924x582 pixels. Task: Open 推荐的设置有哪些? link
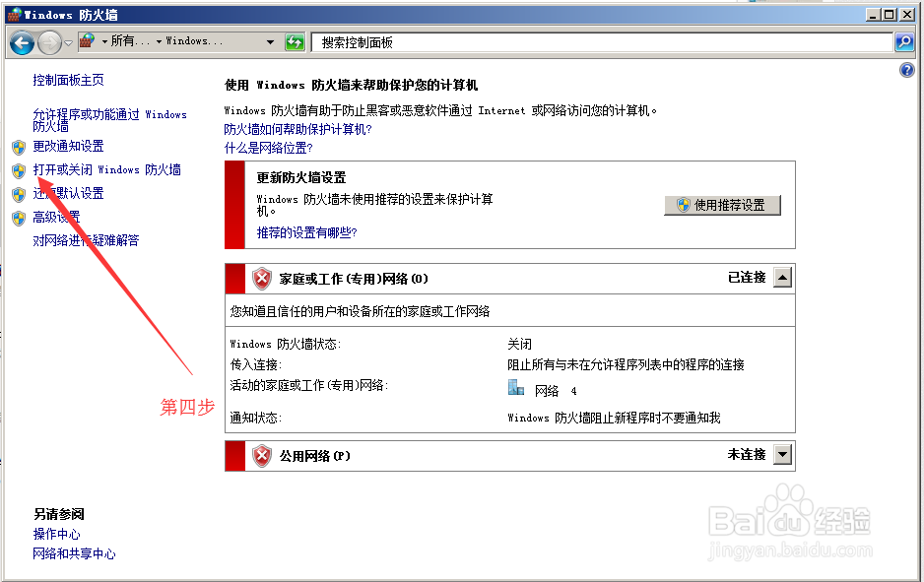point(307,232)
